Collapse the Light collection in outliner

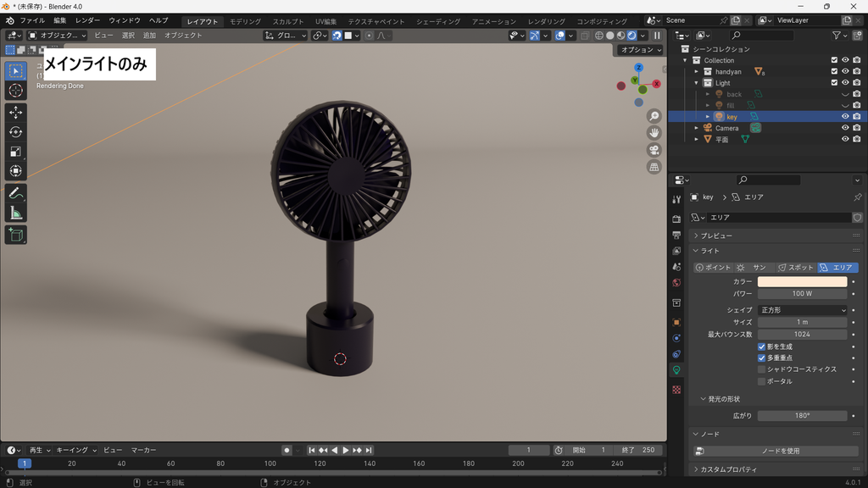(x=697, y=83)
